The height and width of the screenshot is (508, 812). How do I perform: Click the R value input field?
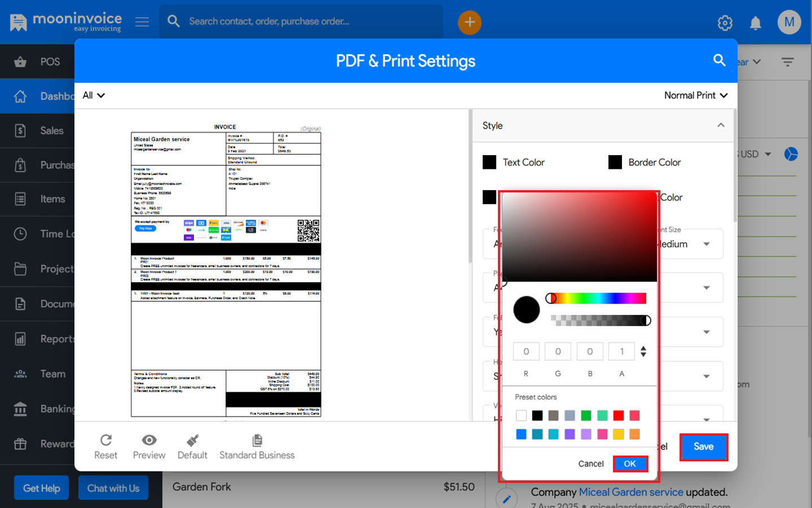click(x=526, y=351)
